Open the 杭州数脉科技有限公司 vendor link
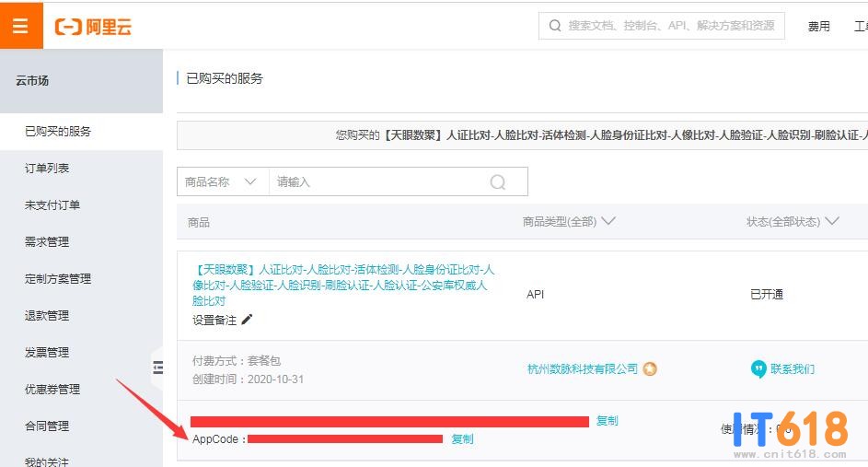The image size is (868, 467). pyautogui.click(x=583, y=369)
